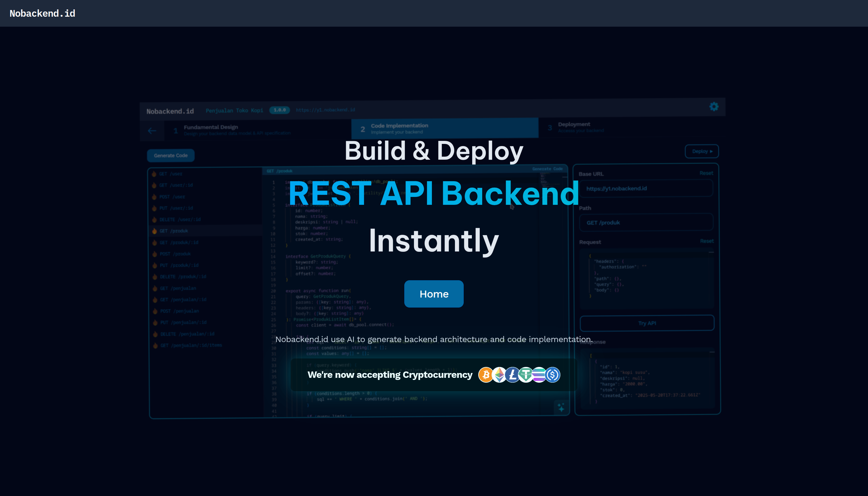868x496 pixels.
Task: Click the Solana striped icon
Action: pos(539,375)
